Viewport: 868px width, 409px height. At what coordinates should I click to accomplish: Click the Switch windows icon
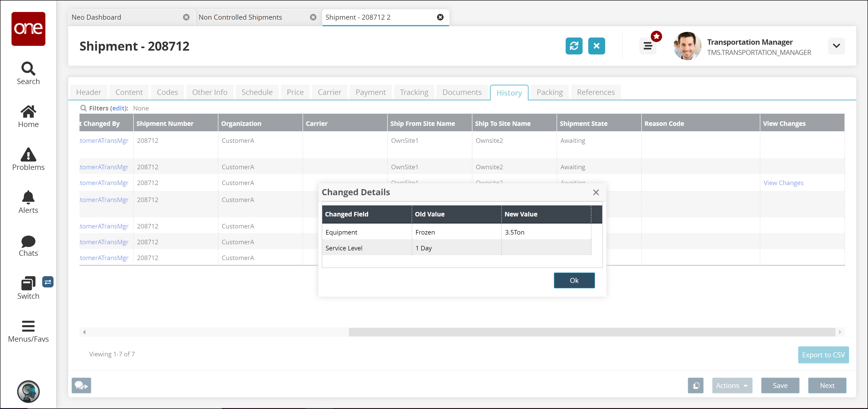pyautogui.click(x=28, y=284)
